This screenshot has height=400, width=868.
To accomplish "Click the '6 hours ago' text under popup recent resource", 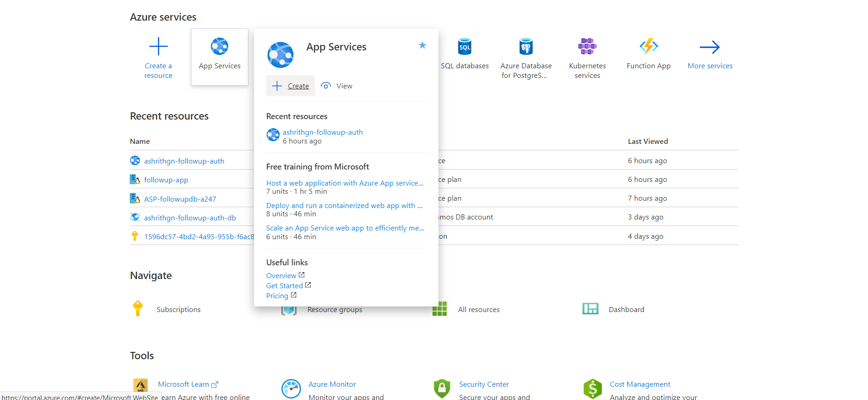I will click(x=302, y=141).
